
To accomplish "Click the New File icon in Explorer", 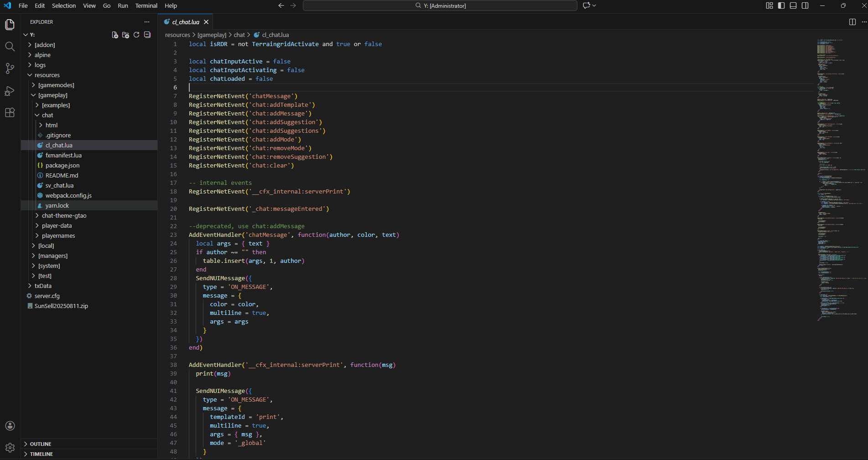I will 115,35.
